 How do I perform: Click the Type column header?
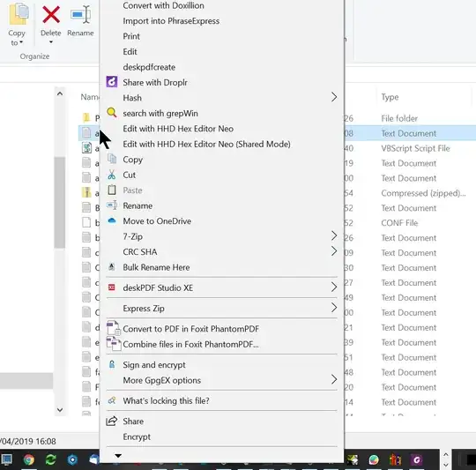click(x=390, y=97)
